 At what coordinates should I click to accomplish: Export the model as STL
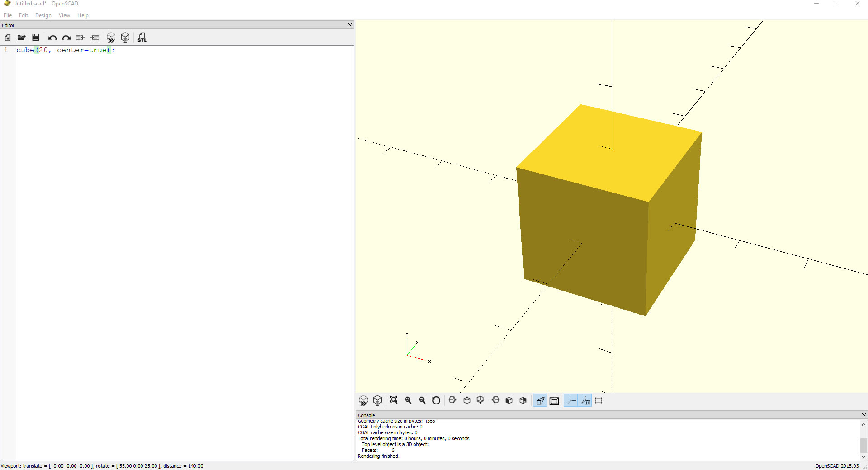[x=142, y=38]
